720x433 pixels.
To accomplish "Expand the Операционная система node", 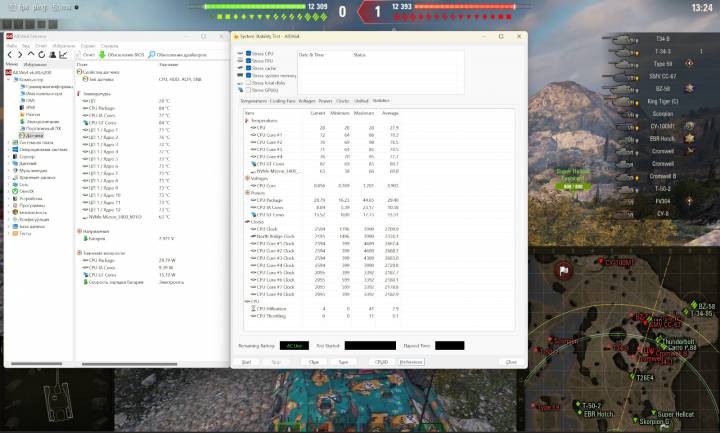I will coord(8,150).
